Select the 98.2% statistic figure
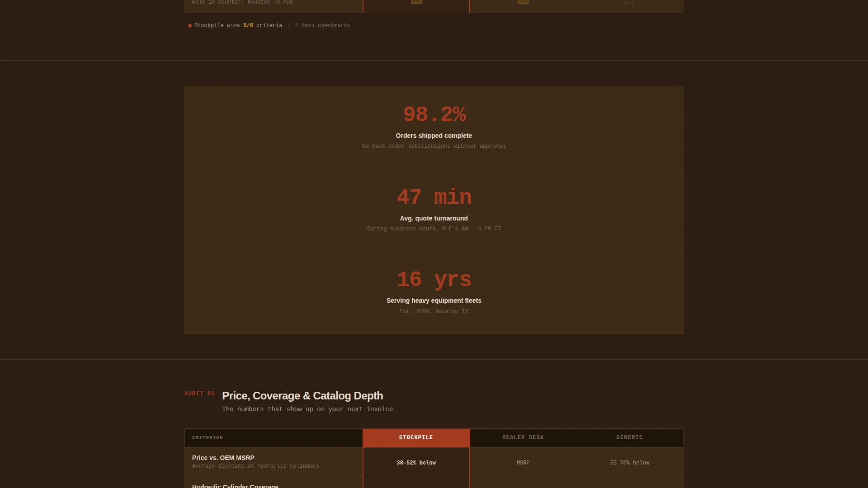This screenshot has height=488, width=868. pyautogui.click(x=434, y=115)
